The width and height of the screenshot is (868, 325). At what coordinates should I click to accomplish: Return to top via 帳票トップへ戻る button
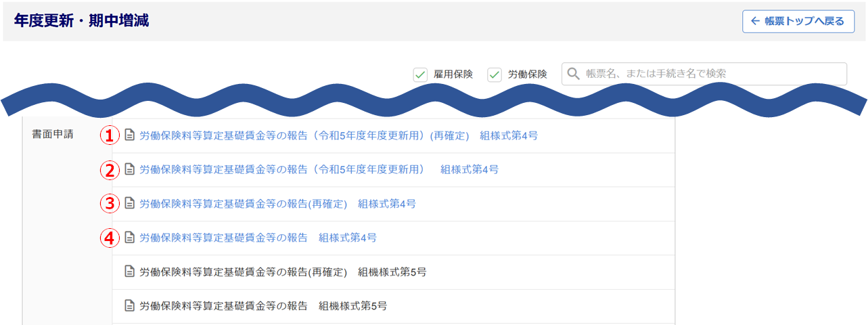tap(798, 21)
